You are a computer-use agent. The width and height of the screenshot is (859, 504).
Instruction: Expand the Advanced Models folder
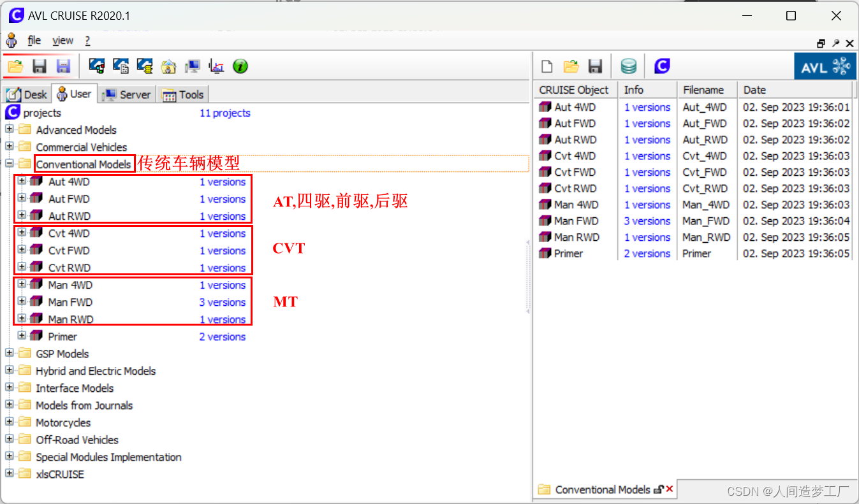point(10,129)
